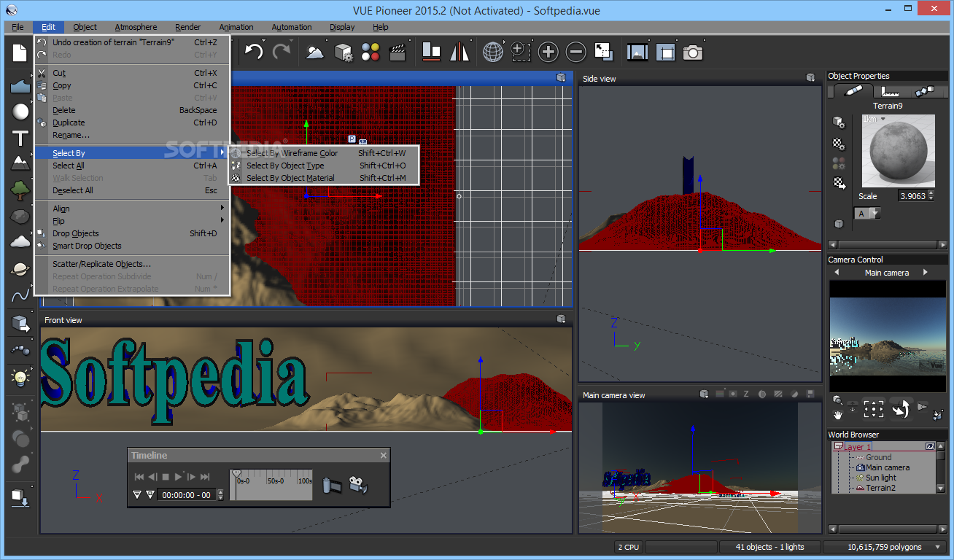Click the Redo arrow in toolbar
The image size is (954, 560).
click(281, 52)
